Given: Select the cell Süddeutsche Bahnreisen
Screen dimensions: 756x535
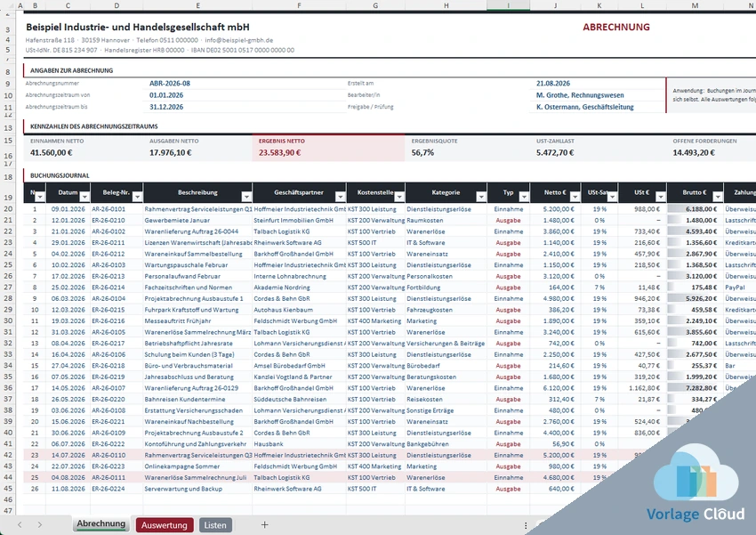Looking at the screenshot, I should pyautogui.click(x=299, y=399).
